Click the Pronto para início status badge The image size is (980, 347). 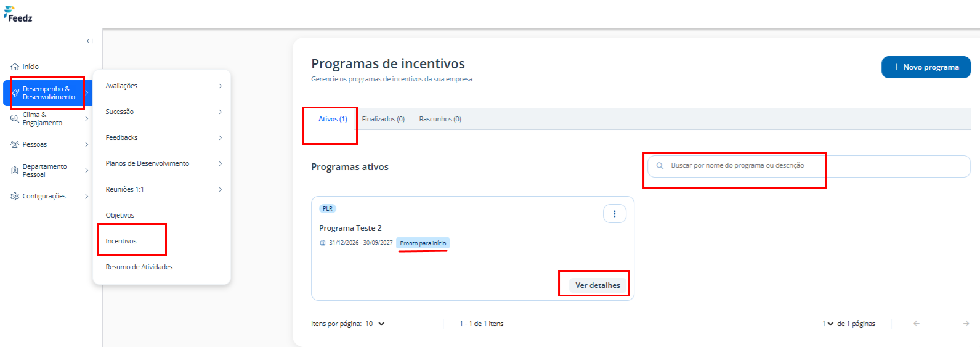coord(423,243)
